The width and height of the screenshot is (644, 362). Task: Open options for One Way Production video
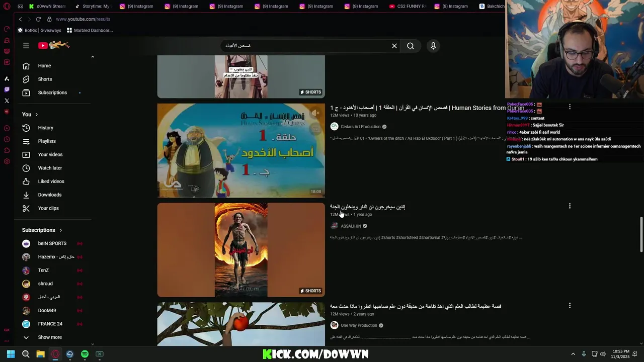click(x=570, y=306)
